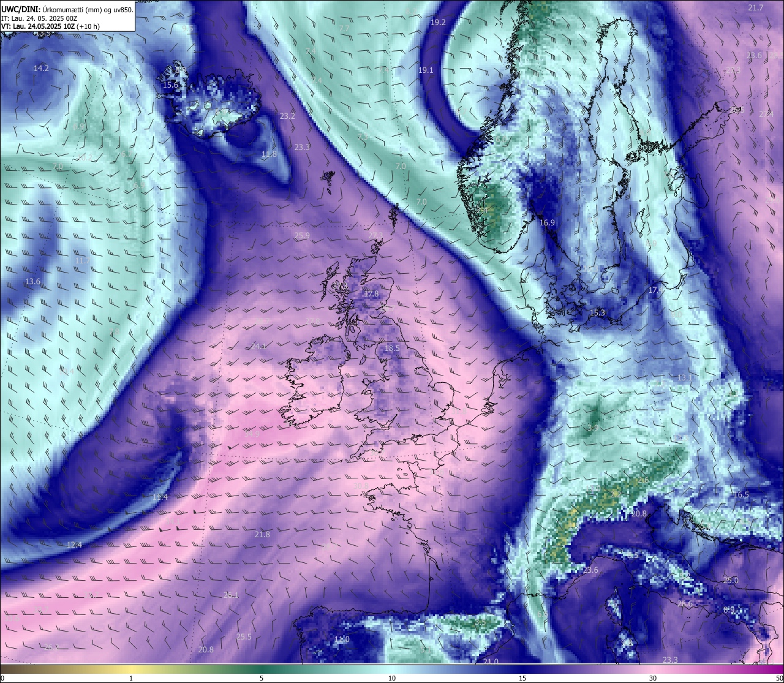Click the colorbar tick label 1
784x683 pixels.
131,678
